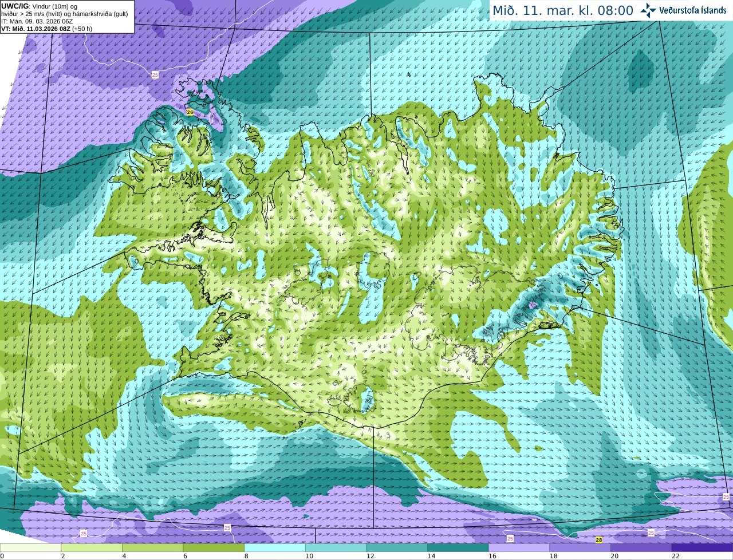
Task: Click the '8' tick label on the color scale
Action: point(246,556)
